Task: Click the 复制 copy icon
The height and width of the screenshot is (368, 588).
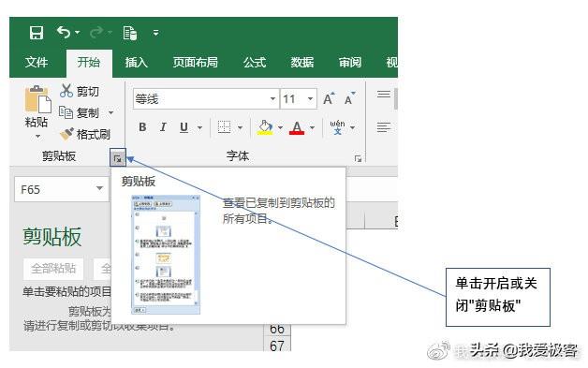Action: click(x=66, y=112)
